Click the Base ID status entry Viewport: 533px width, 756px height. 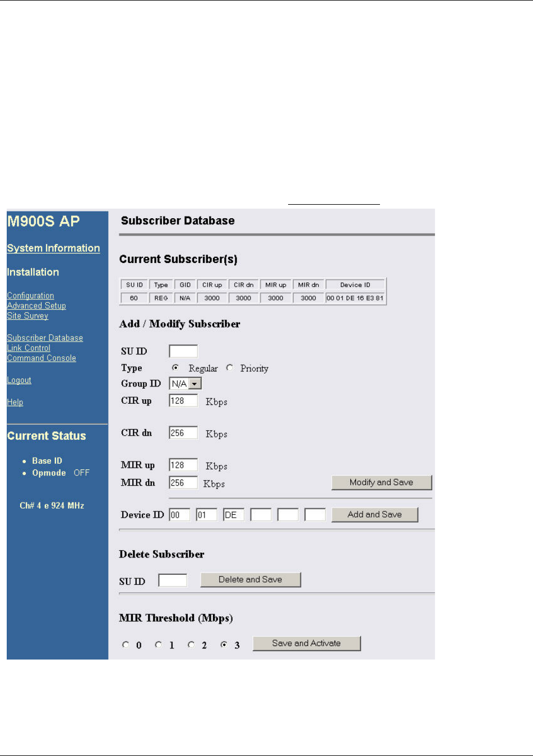pos(47,460)
